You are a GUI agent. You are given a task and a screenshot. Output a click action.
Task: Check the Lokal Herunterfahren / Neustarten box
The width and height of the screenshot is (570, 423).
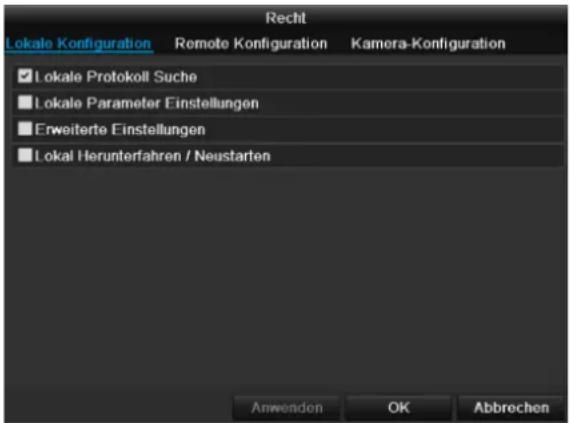(x=25, y=155)
